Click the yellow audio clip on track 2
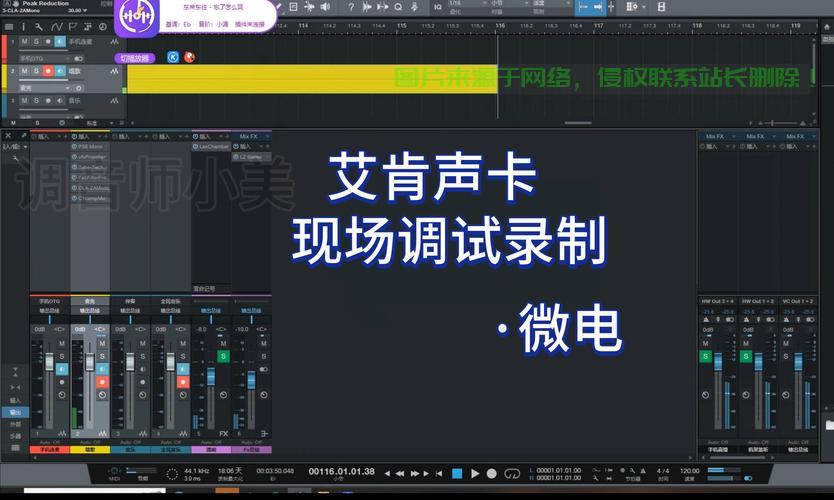Screen dimensions: 834x500 click(312, 79)
